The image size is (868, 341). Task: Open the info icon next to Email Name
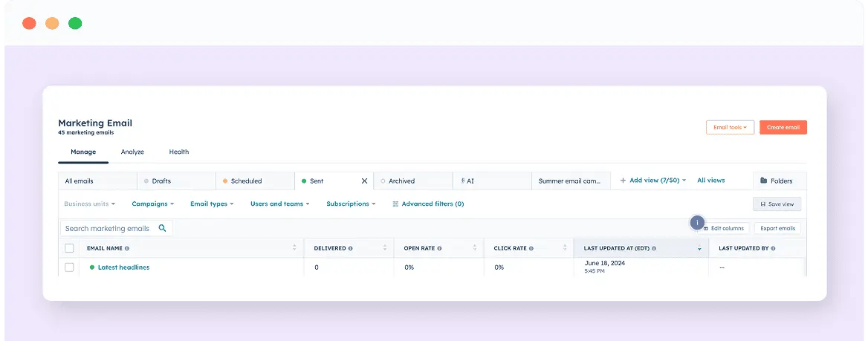[127, 249]
